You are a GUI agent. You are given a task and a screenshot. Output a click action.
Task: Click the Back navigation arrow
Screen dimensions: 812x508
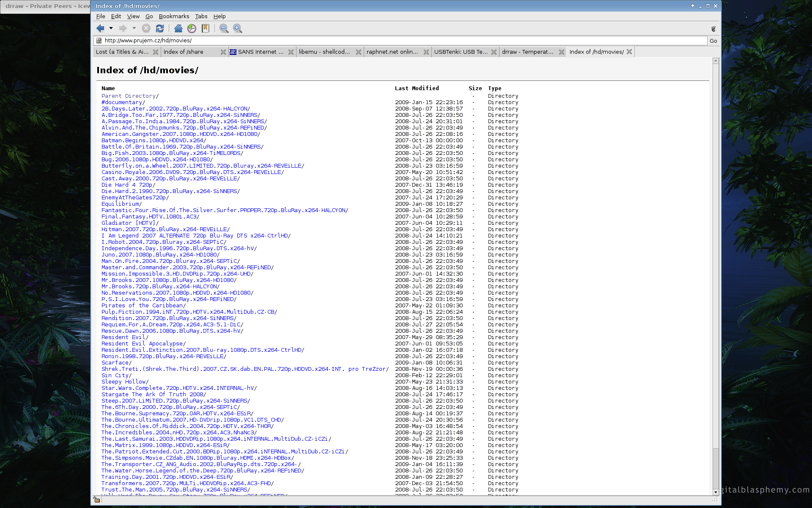[100, 28]
